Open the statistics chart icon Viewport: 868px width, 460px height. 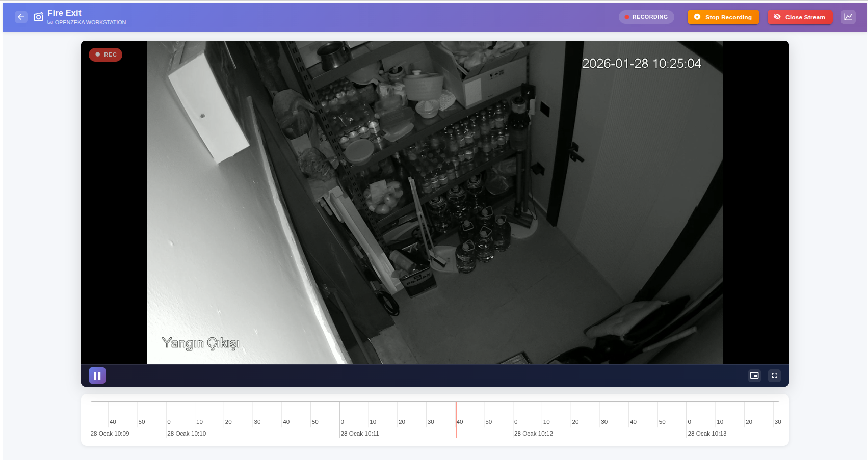[x=848, y=17]
